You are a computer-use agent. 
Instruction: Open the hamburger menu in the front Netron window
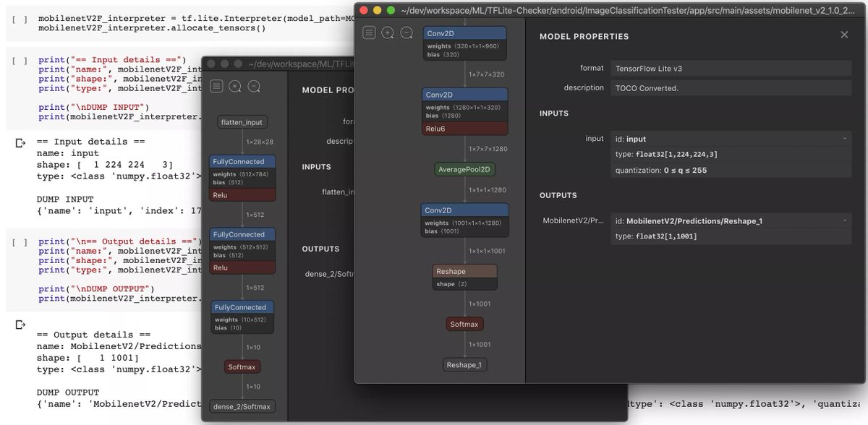coord(369,33)
